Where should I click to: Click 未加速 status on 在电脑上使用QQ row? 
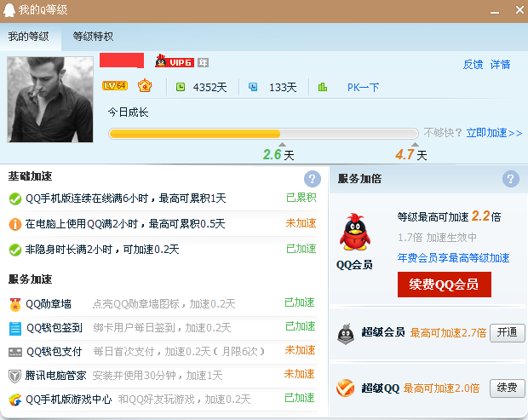pyautogui.click(x=301, y=223)
